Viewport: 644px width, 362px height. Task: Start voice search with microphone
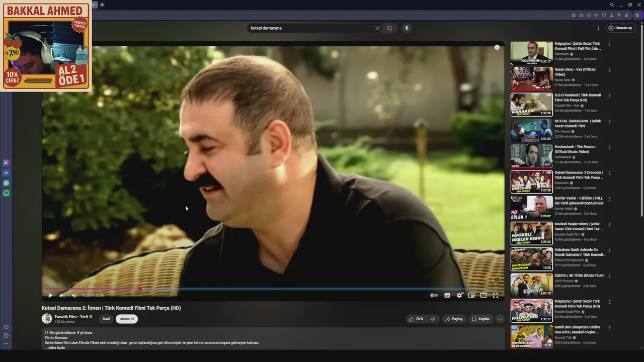407,28
